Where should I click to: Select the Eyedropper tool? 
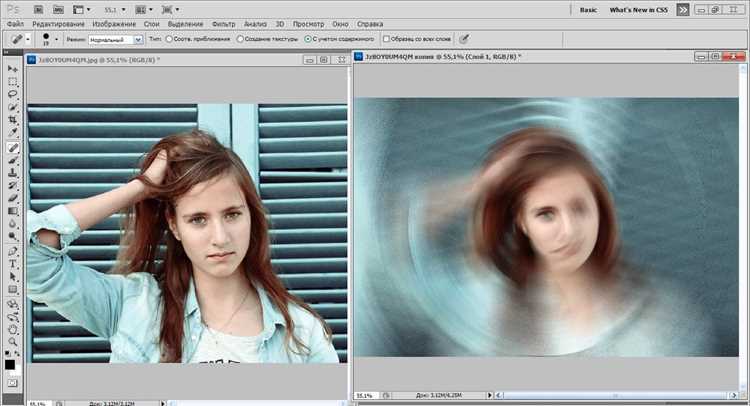point(12,132)
